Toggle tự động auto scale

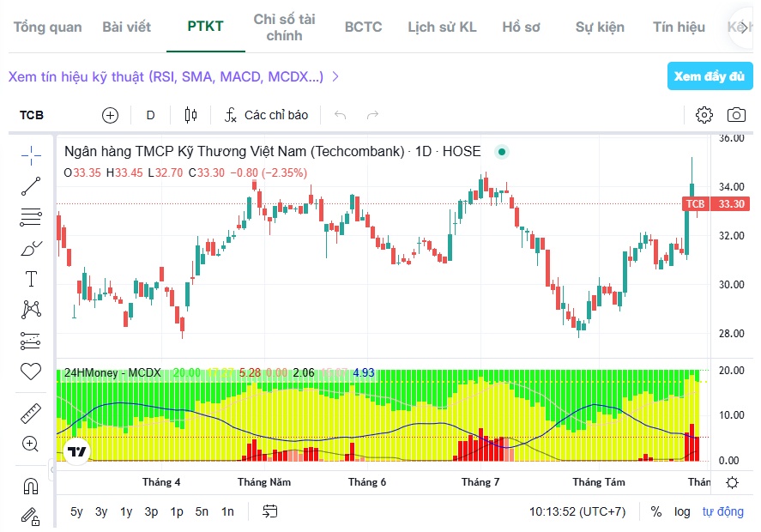[x=722, y=511]
